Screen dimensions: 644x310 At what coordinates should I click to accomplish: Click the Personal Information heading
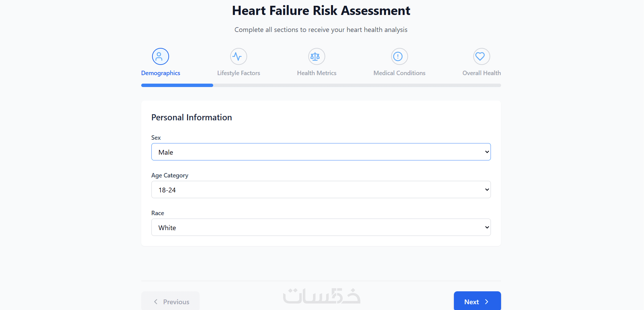tap(191, 118)
